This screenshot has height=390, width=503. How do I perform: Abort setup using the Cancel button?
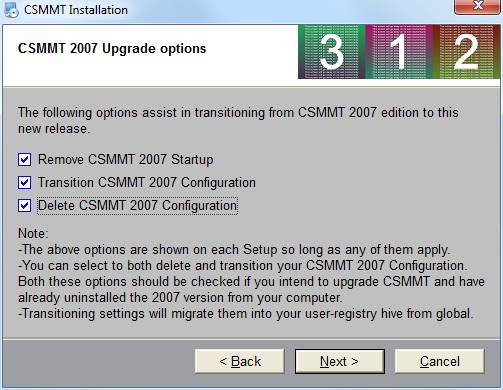click(x=439, y=361)
